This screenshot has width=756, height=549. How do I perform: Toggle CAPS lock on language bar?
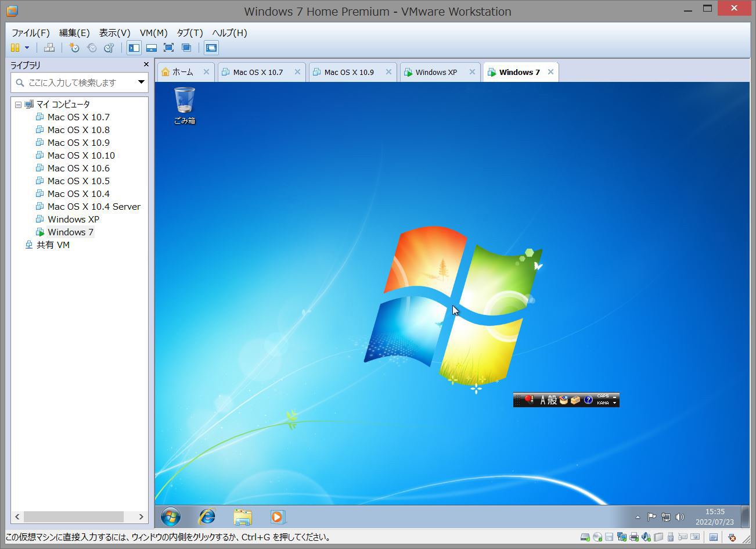[603, 396]
